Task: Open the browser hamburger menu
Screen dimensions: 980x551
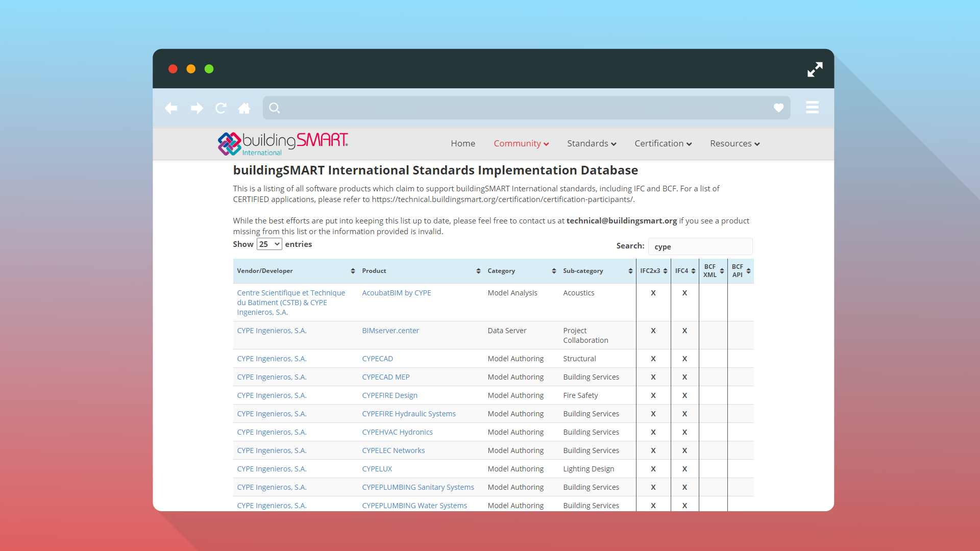Action: coord(812,107)
